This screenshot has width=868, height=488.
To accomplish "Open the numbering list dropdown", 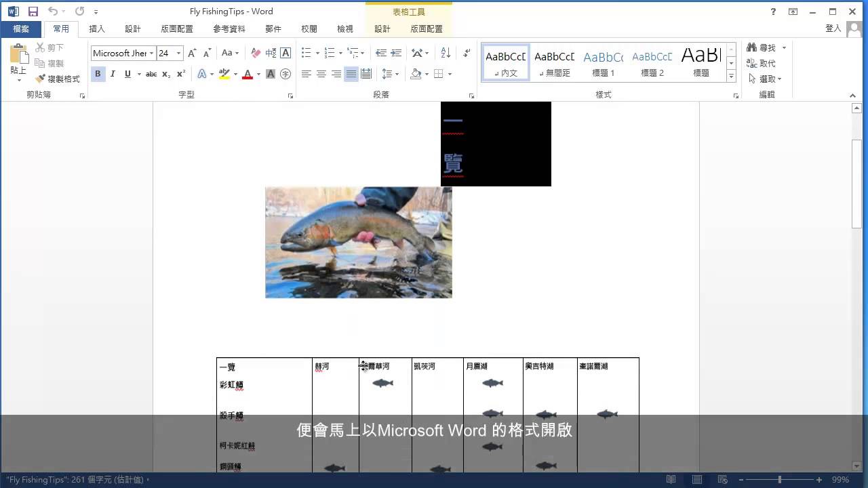I will coord(339,53).
